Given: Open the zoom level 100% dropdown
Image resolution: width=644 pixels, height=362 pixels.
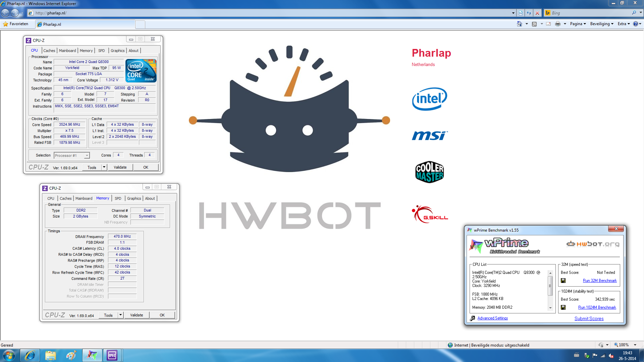Looking at the screenshot, I should [635, 345].
